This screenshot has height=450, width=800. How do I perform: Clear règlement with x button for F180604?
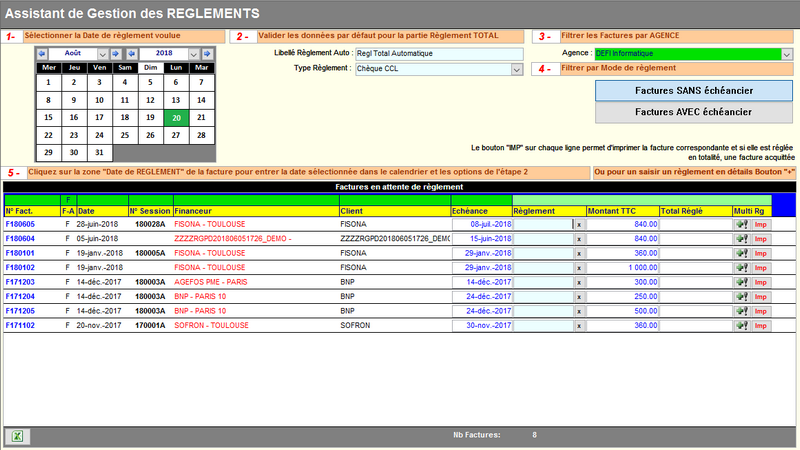tap(577, 239)
